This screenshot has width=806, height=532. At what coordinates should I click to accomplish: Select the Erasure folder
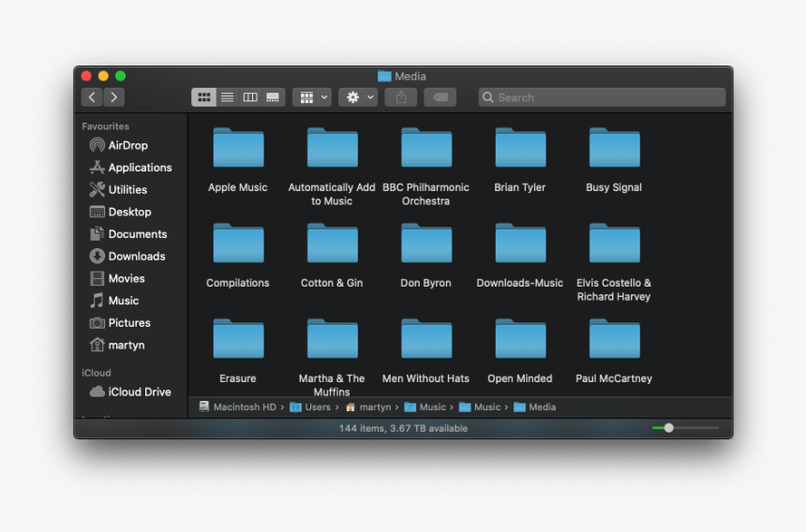238,339
